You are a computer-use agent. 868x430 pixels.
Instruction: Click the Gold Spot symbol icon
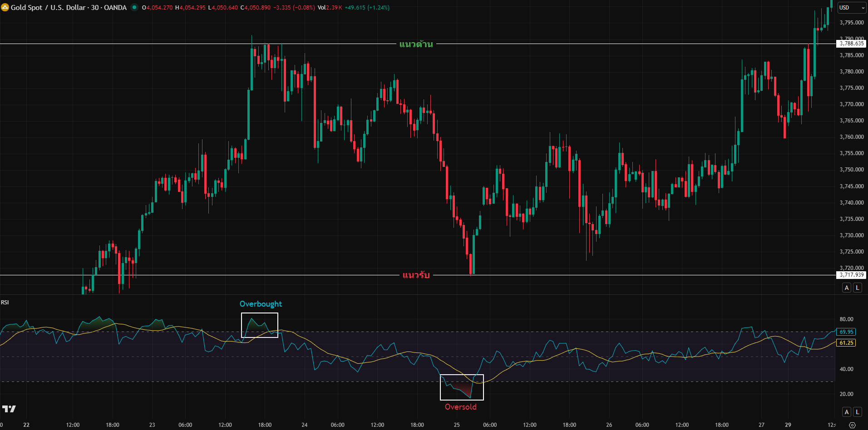point(5,7)
